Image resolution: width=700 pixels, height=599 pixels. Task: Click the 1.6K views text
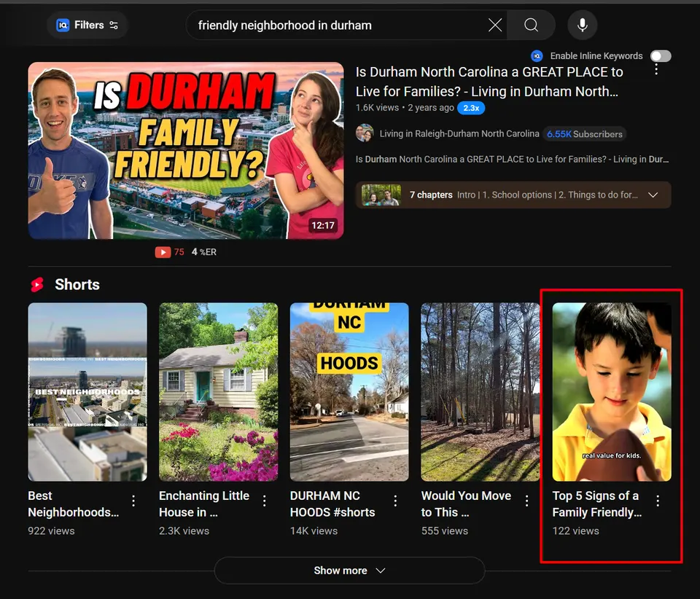click(377, 108)
